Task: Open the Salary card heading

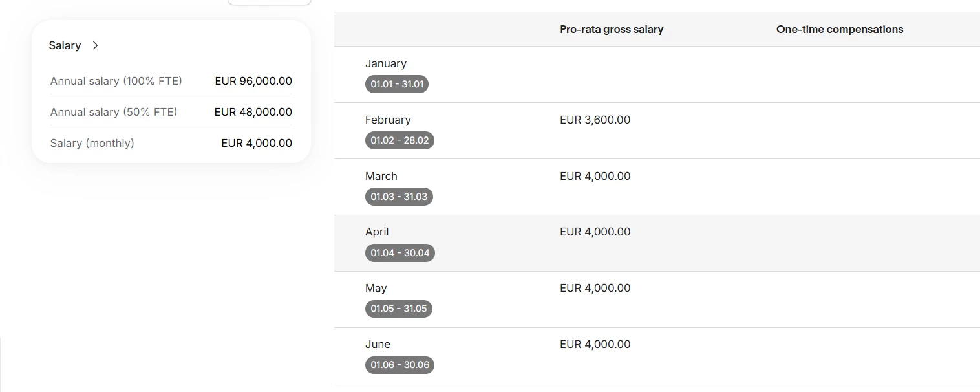Action: pos(65,45)
